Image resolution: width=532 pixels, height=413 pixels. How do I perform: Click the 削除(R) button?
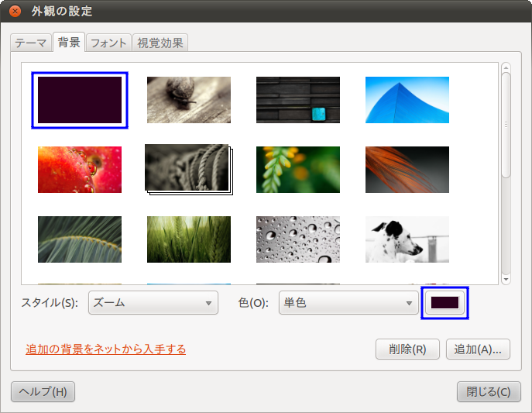tap(407, 349)
